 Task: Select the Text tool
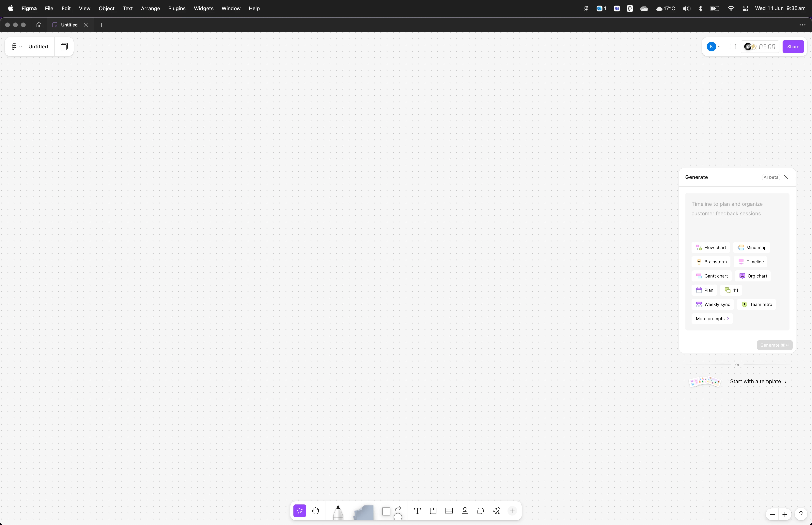417,511
